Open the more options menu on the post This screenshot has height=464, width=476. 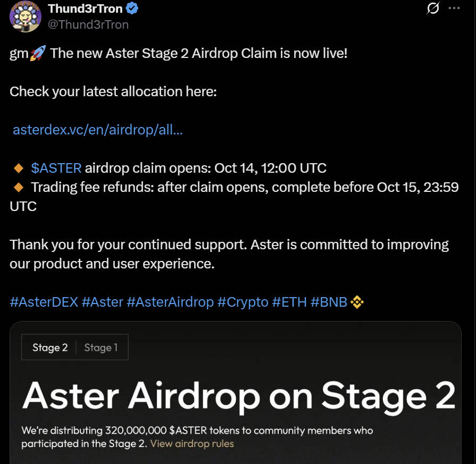[x=455, y=7]
